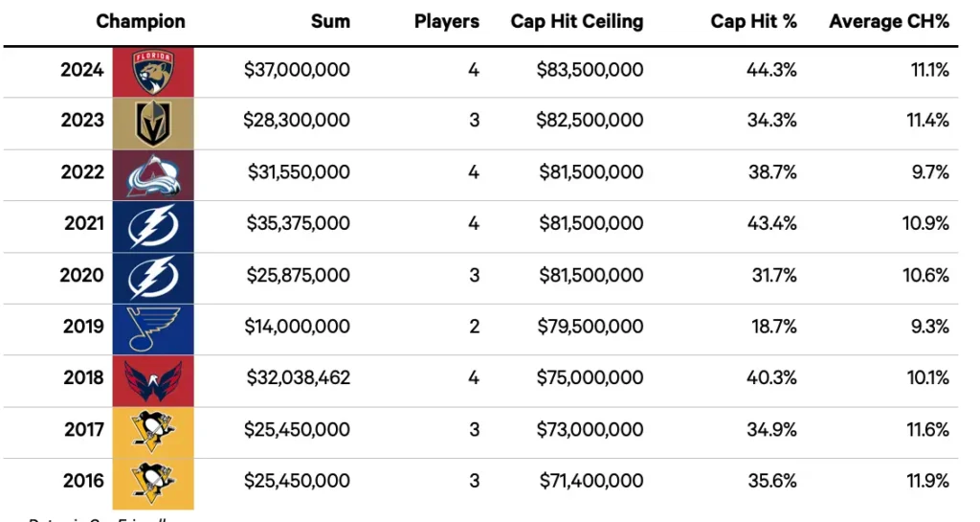The height and width of the screenshot is (522, 980).
Task: Select the St. Louis Blues logo
Action: point(153,328)
